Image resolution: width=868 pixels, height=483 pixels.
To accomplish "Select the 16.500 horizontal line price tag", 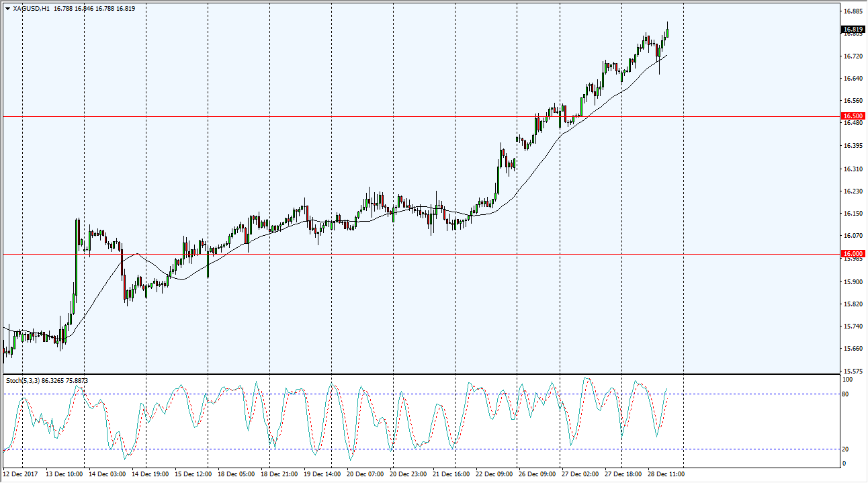I will pyautogui.click(x=853, y=116).
